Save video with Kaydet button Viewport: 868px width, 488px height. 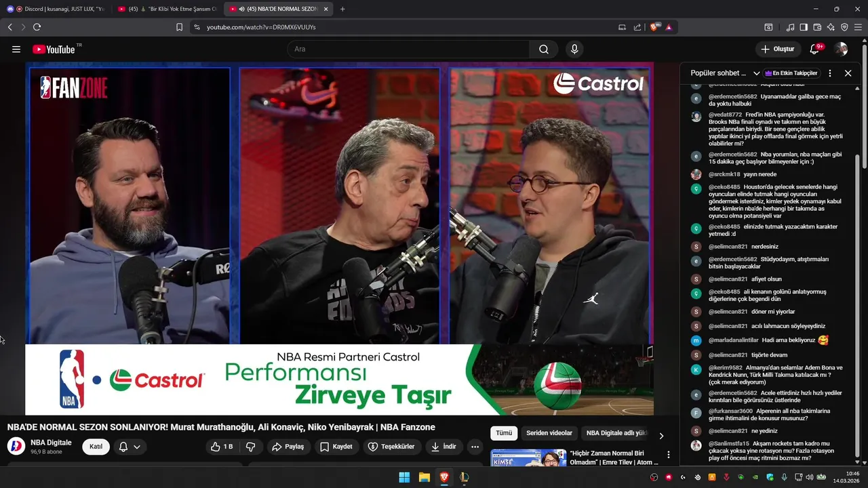336,447
